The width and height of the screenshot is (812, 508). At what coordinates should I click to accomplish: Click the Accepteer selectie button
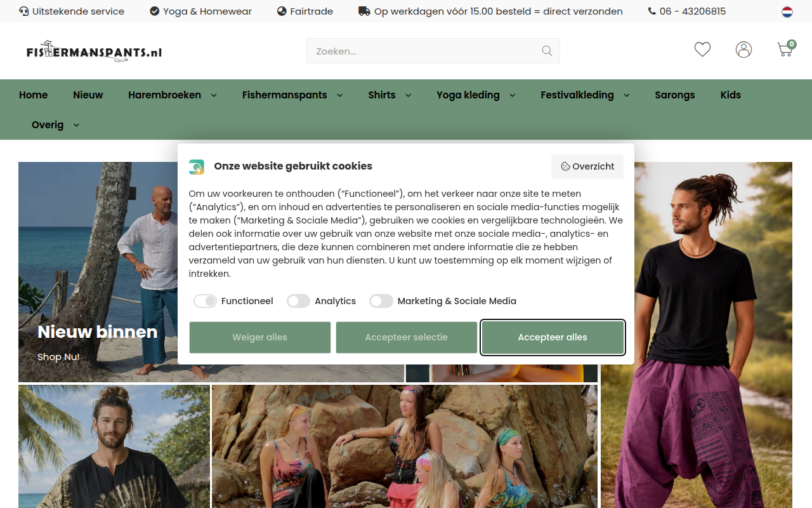point(407,337)
